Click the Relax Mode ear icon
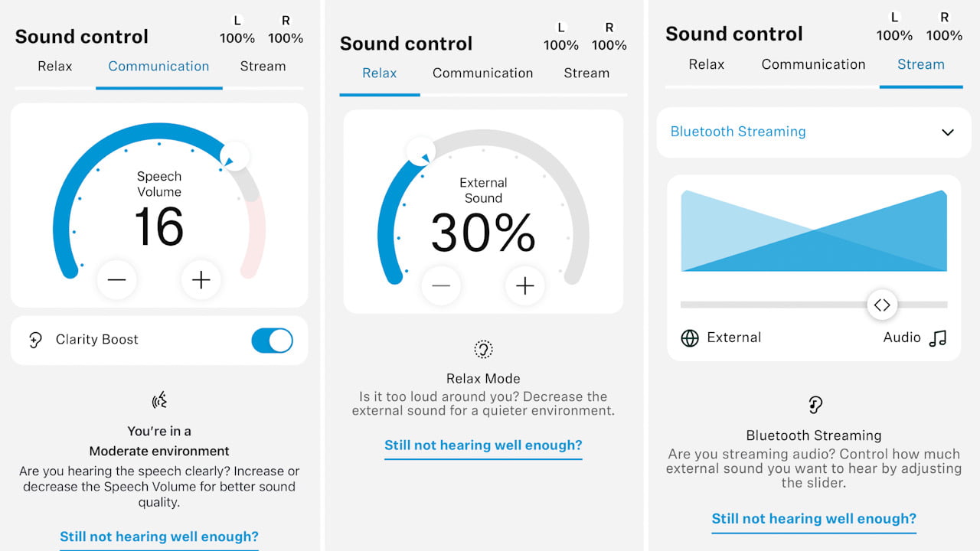The image size is (980, 551). (x=483, y=350)
